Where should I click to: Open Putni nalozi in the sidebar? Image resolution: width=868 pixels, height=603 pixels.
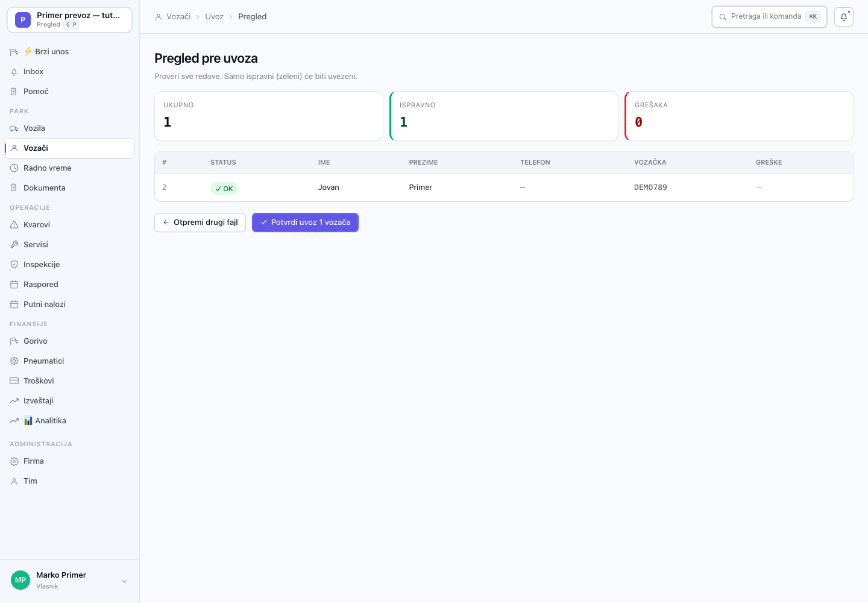point(69,305)
